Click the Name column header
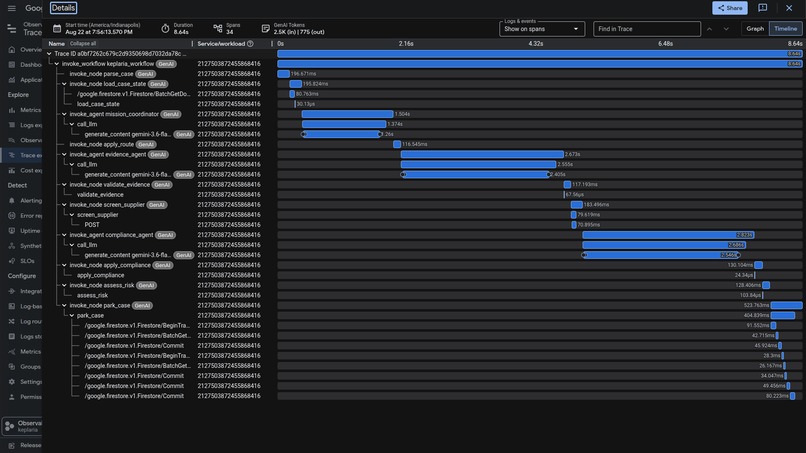This screenshot has height=453, width=806. 57,44
